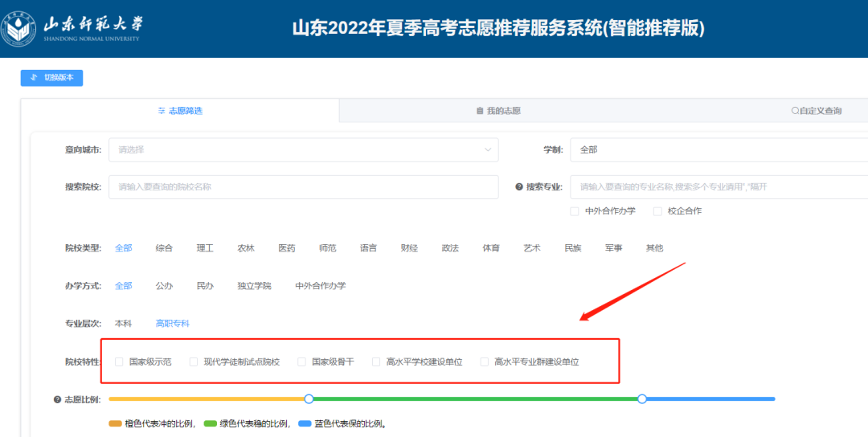The image size is (868, 437).
Task: Click the green legend swatch for 稳
Action: tap(211, 424)
